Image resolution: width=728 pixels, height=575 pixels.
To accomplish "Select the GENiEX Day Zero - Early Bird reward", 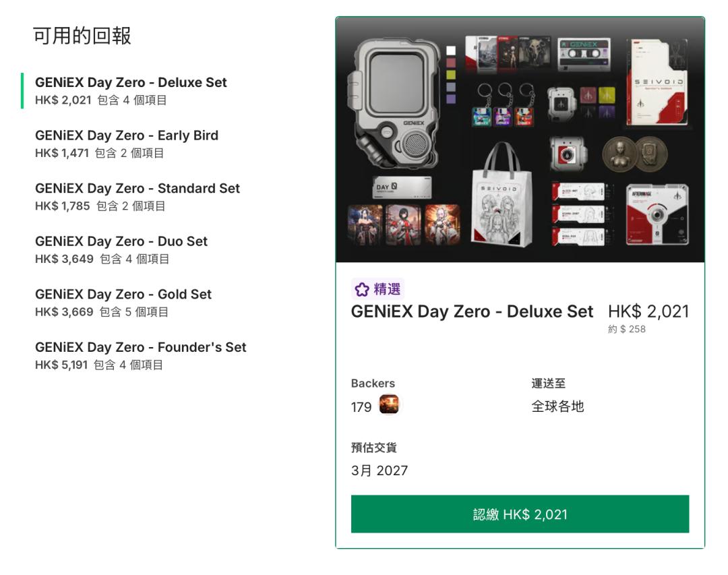I will click(x=127, y=144).
